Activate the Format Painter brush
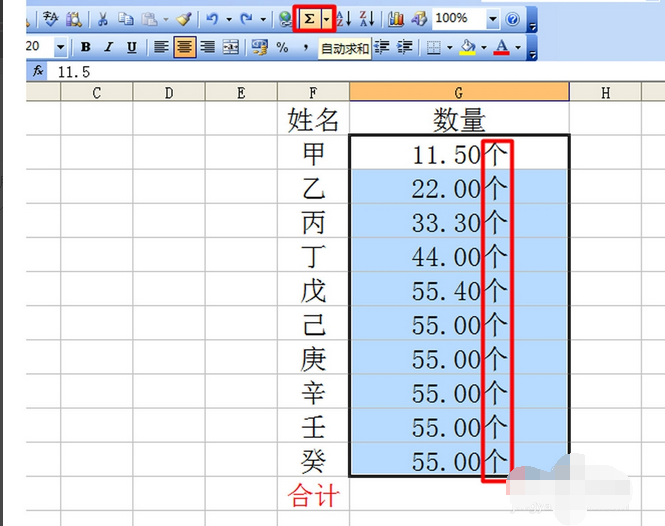The width and height of the screenshot is (665, 526). click(x=184, y=19)
